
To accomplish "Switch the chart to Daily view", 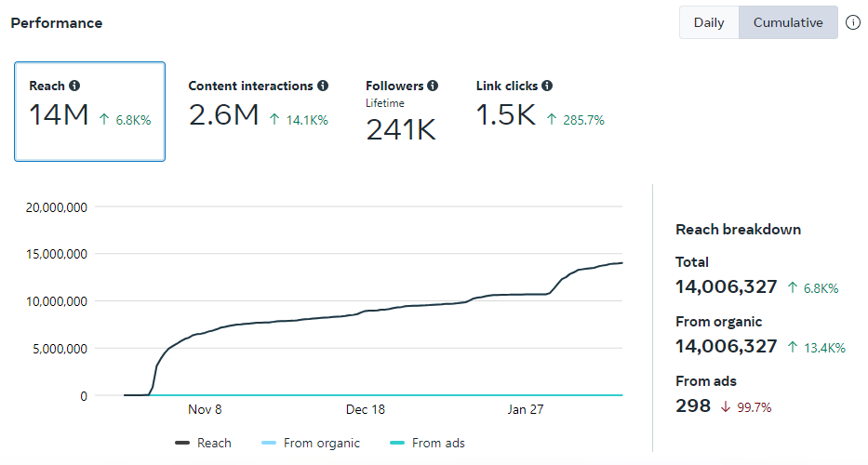I will tap(709, 22).
